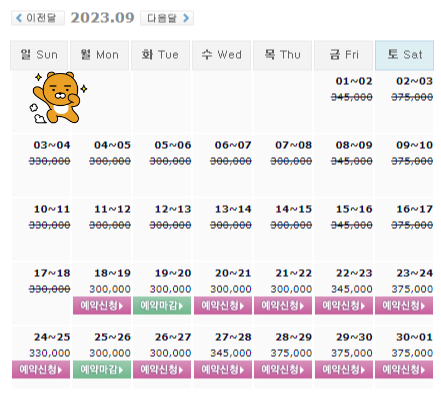Screen dimensions: 441x393
Task: Click 예약신청 button for 22~23
Action: [344, 306]
